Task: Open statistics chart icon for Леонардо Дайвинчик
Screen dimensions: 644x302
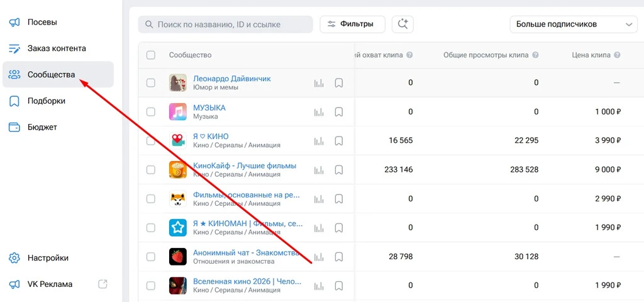Action: point(319,83)
